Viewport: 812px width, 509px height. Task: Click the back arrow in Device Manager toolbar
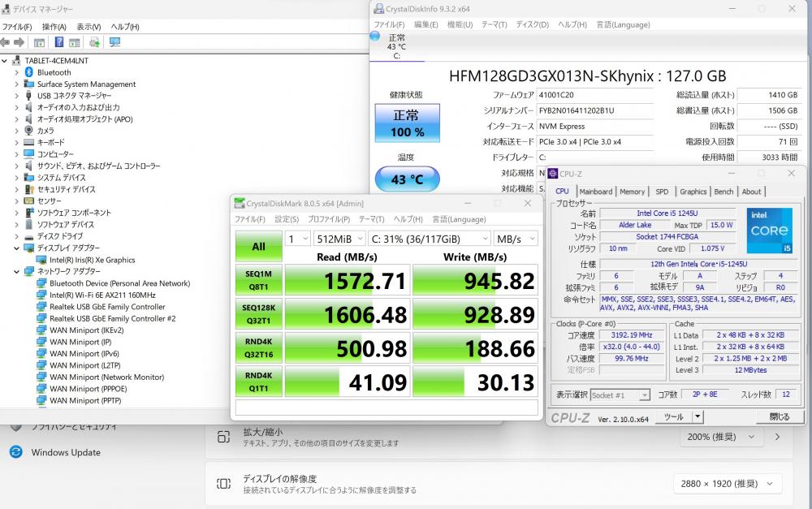5,42
